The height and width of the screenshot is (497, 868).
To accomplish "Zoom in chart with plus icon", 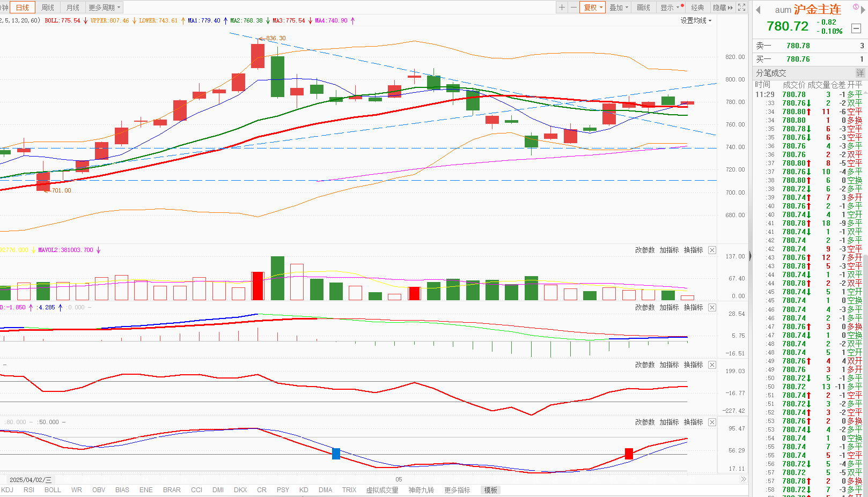I will click(562, 8).
